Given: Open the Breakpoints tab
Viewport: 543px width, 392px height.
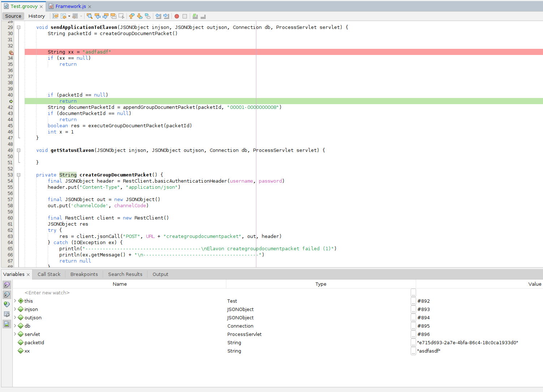Looking at the screenshot, I should [x=84, y=274].
